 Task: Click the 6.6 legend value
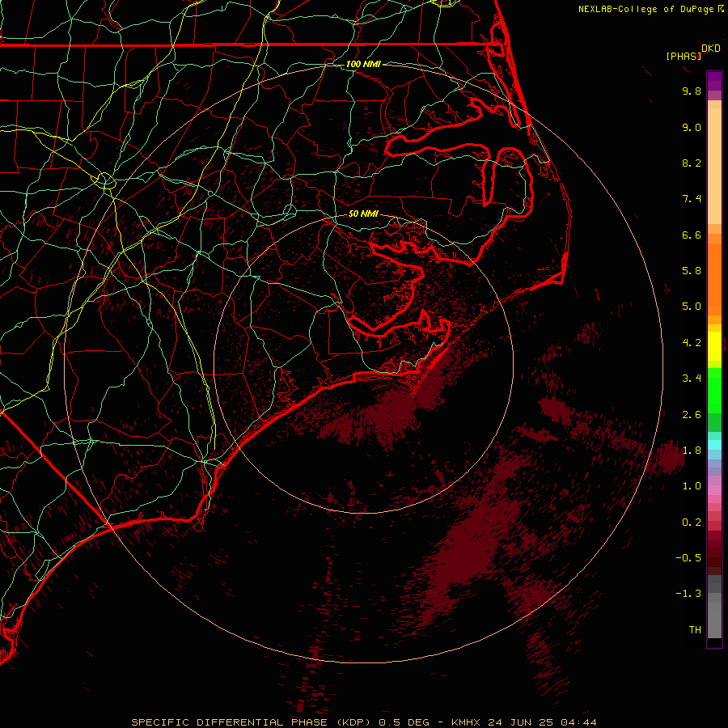pyautogui.click(x=692, y=235)
